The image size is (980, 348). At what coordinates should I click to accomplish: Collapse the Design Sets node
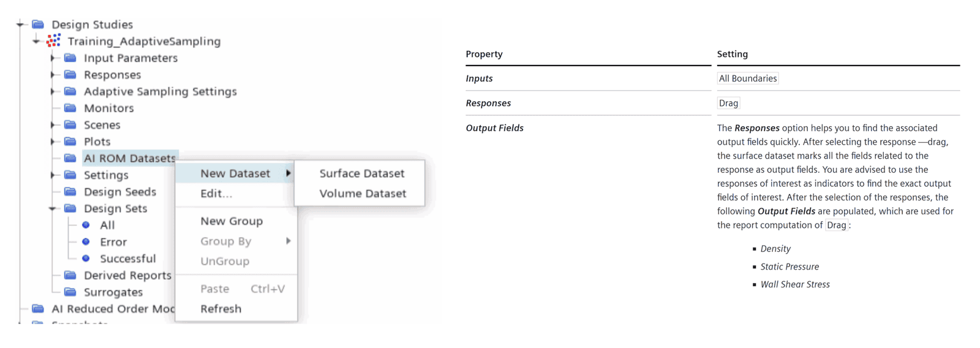coord(53,208)
